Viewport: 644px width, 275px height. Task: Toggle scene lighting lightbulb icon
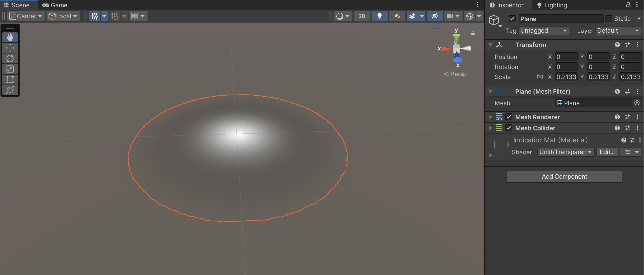[x=379, y=16]
